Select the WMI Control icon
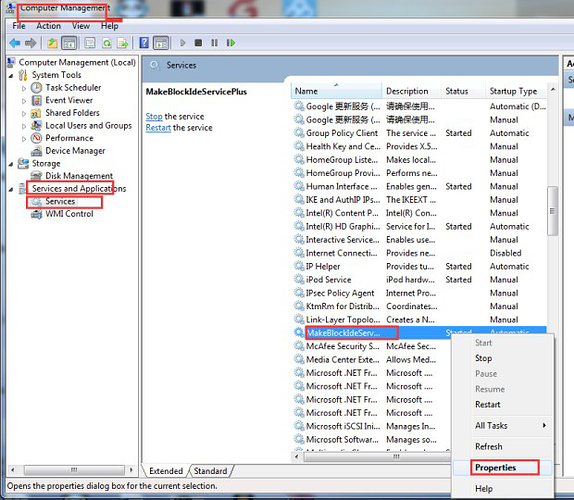The width and height of the screenshot is (574, 500). [x=36, y=214]
